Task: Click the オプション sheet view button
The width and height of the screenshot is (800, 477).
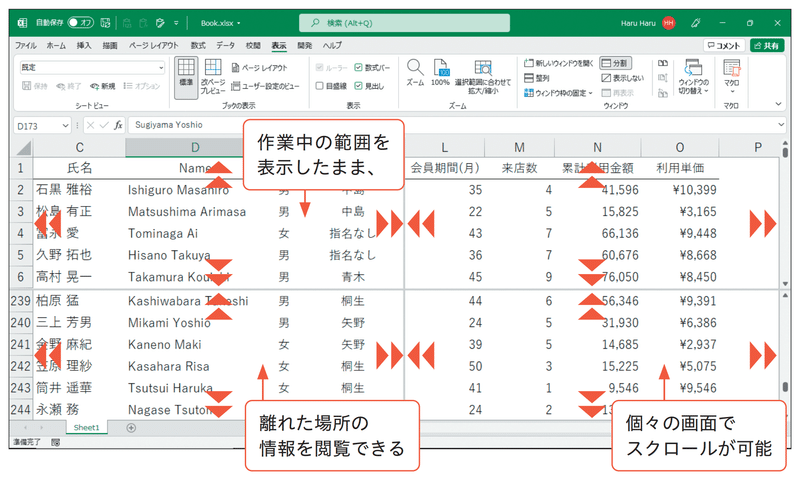Action: coord(141,86)
